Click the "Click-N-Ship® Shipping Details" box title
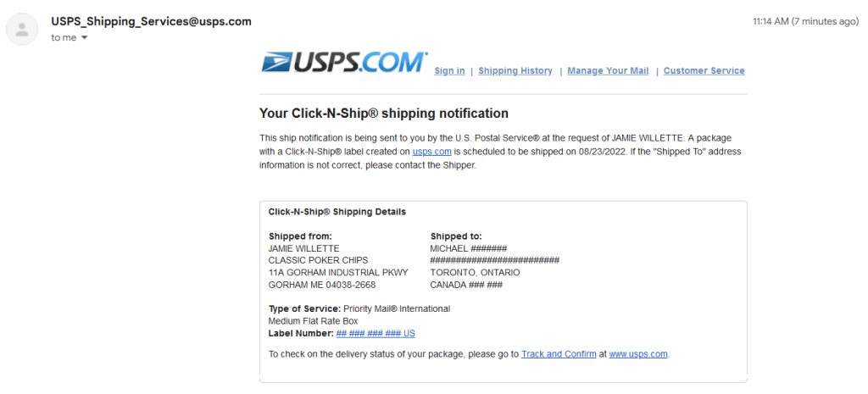 click(x=337, y=212)
